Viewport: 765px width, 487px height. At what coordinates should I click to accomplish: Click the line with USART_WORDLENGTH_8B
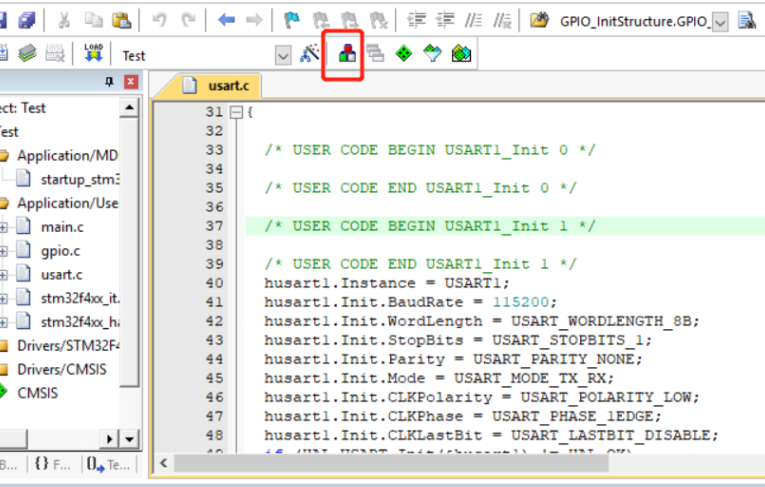(x=482, y=322)
